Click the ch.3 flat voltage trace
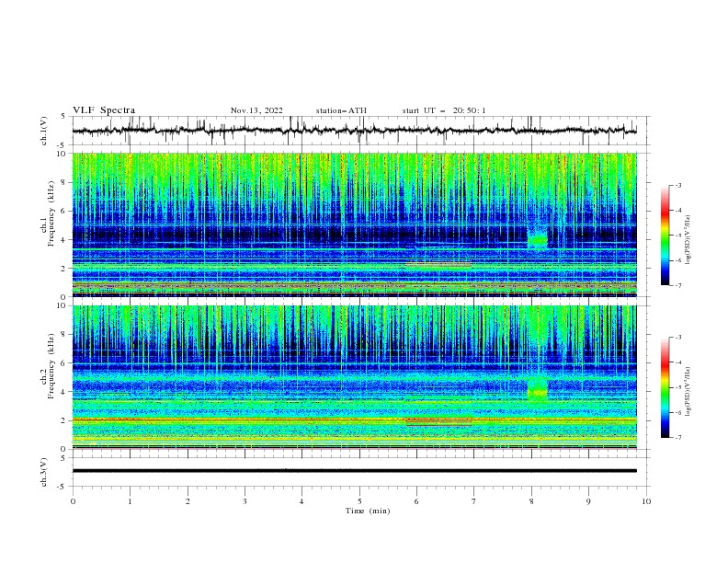Screen dimensions: 728x563 [x=354, y=471]
